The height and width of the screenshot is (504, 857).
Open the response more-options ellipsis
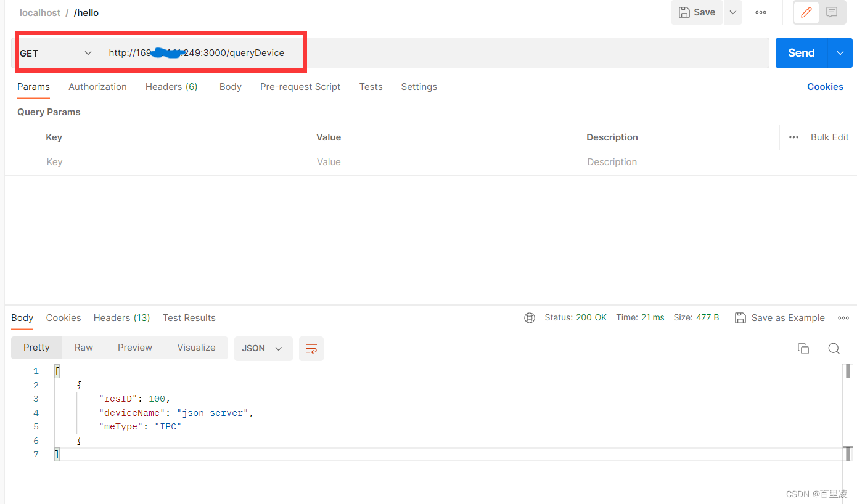point(843,318)
